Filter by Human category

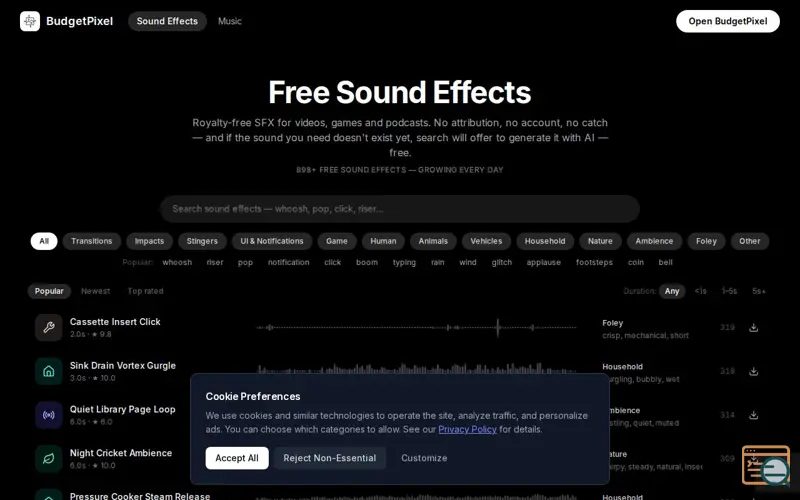pyautogui.click(x=383, y=241)
